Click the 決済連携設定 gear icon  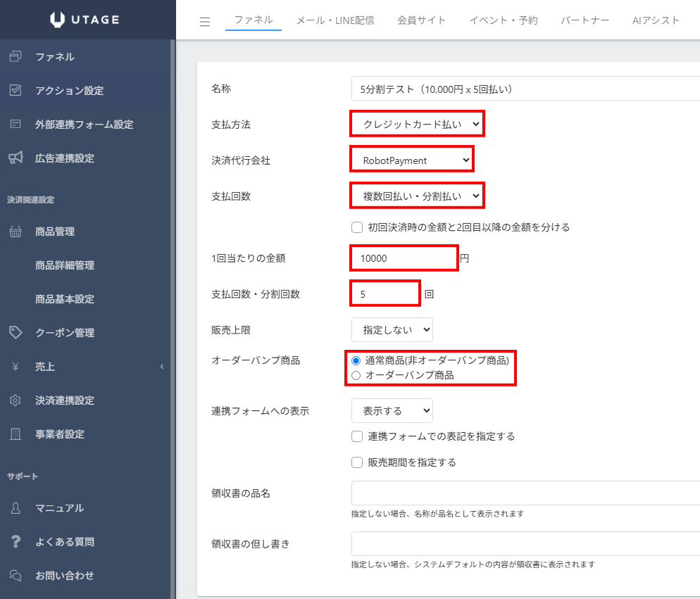(15, 400)
